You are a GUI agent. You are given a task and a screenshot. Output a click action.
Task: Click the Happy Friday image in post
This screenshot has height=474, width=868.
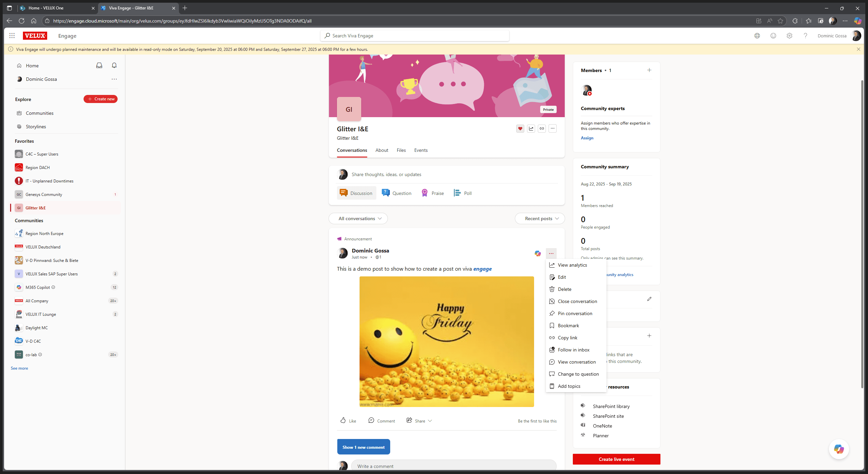coord(446,342)
